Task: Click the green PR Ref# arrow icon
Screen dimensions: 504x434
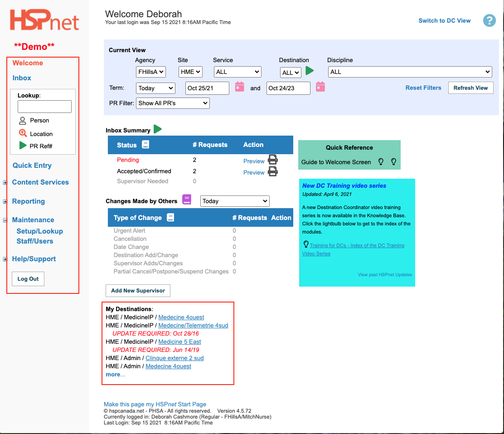Action: point(23,146)
